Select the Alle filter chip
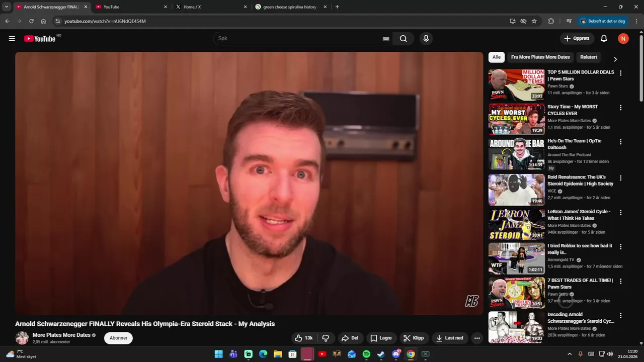 tap(497, 57)
